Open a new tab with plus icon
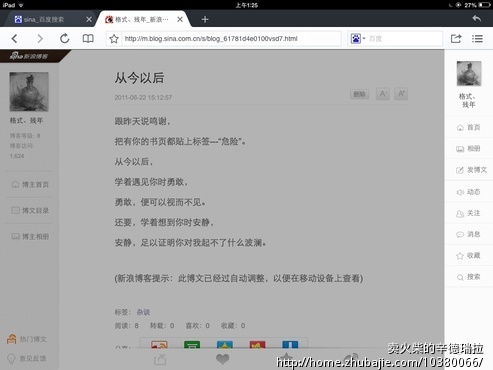Image resolution: width=493 pixels, height=370 pixels. click(x=205, y=20)
